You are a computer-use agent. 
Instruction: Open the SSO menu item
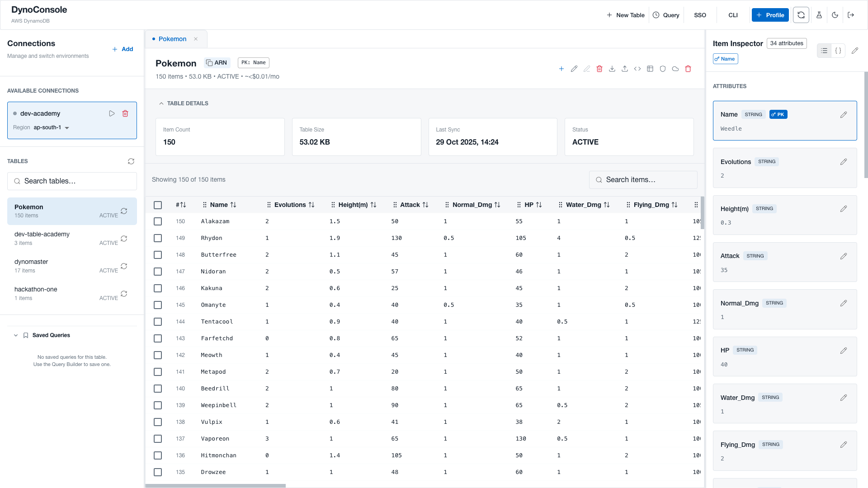pos(700,15)
